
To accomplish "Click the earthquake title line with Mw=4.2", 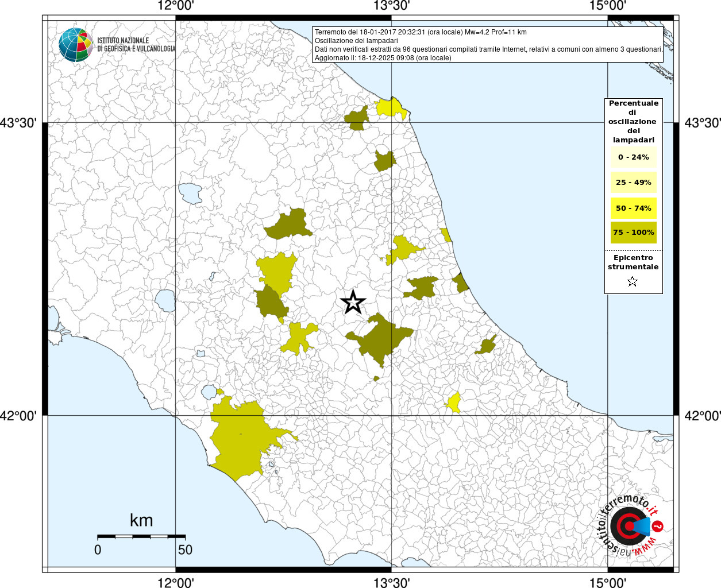I will [x=421, y=32].
